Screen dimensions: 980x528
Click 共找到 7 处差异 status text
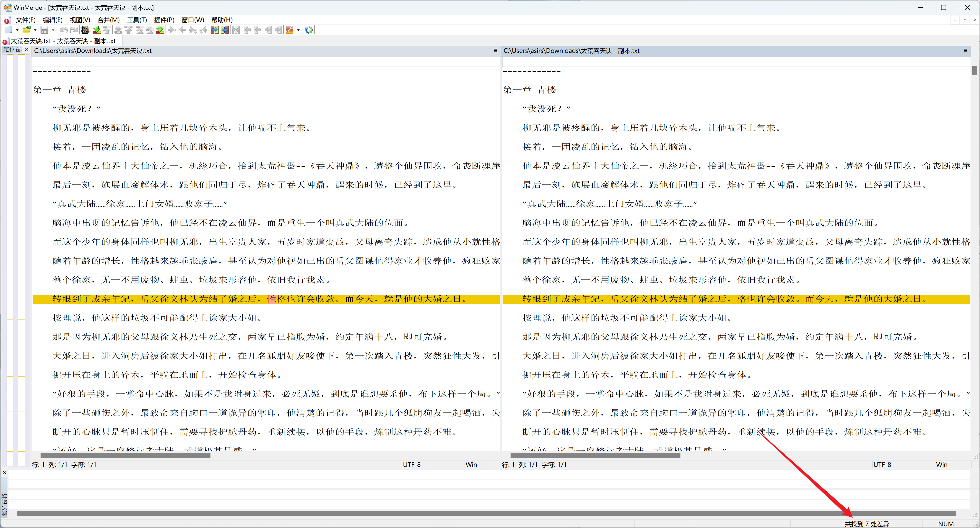point(867,524)
